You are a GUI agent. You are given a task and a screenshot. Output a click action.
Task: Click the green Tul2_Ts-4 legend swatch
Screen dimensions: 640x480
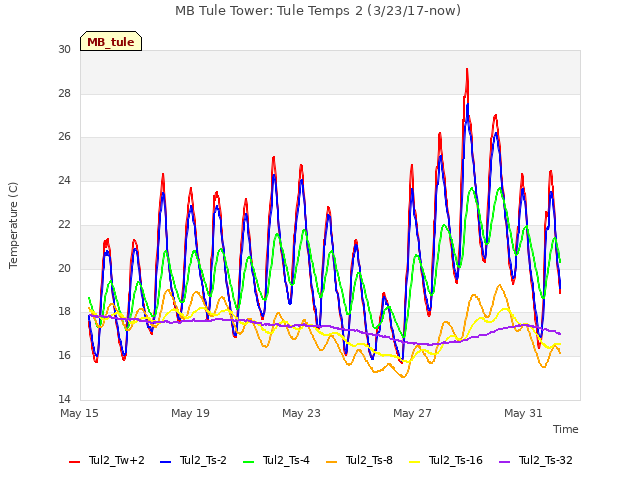(249, 462)
